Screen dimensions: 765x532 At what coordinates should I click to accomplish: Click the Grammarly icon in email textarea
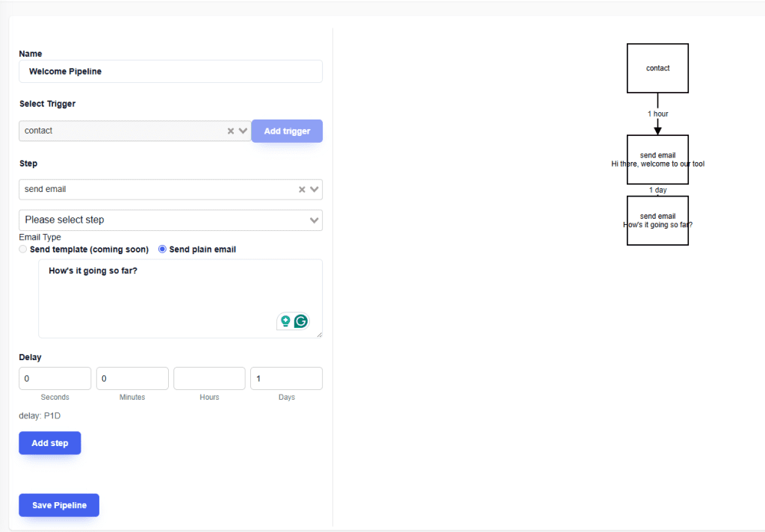[301, 321]
